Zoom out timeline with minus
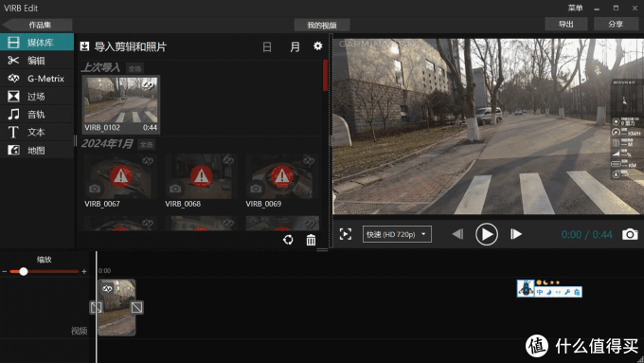Image resolution: width=644 pixels, height=363 pixels. click(5, 272)
